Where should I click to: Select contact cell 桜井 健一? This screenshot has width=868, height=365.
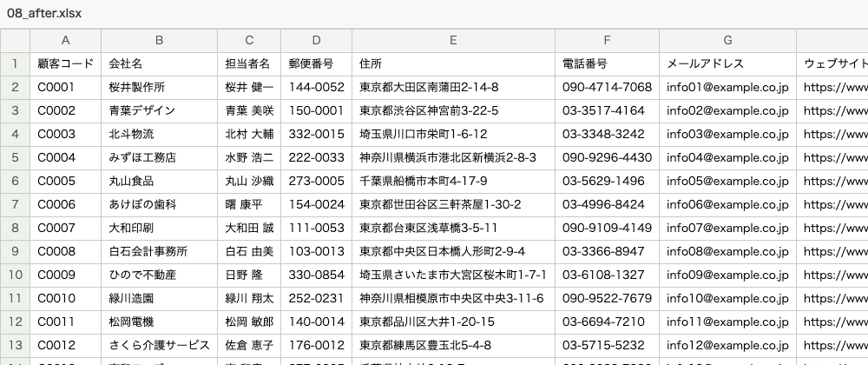pos(249,88)
